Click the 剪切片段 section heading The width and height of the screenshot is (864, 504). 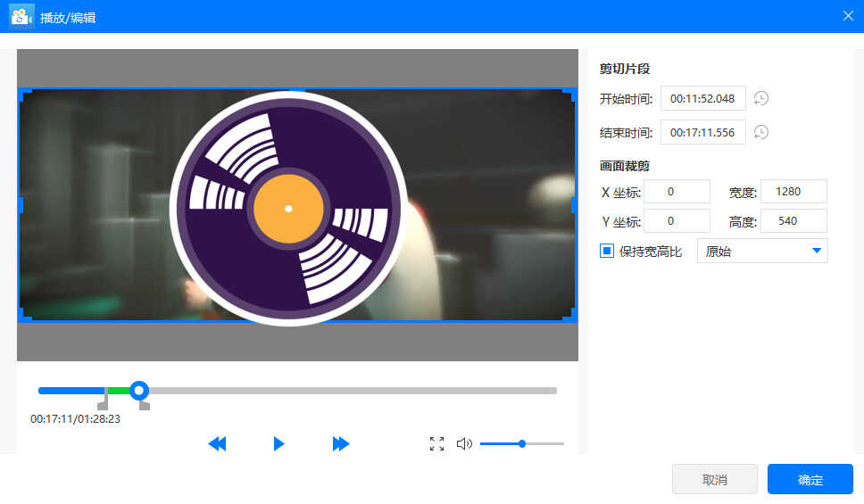click(625, 69)
